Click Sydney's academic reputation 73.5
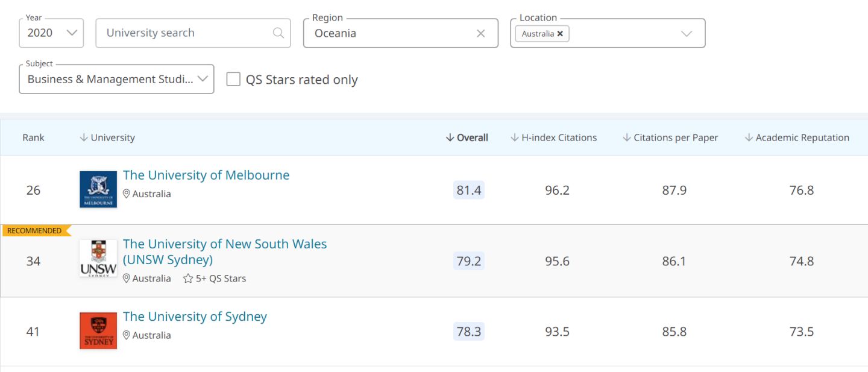Viewport: 868px width, 372px height. point(802,332)
